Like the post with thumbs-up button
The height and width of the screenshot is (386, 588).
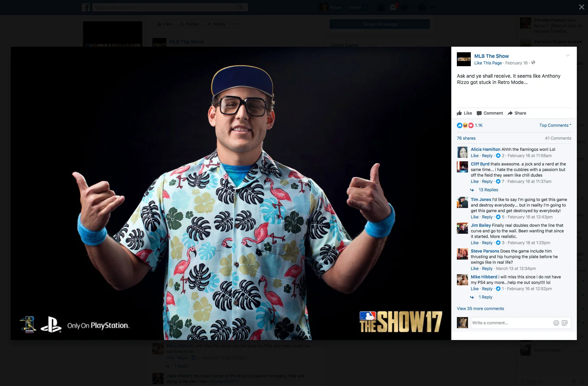pyautogui.click(x=465, y=113)
